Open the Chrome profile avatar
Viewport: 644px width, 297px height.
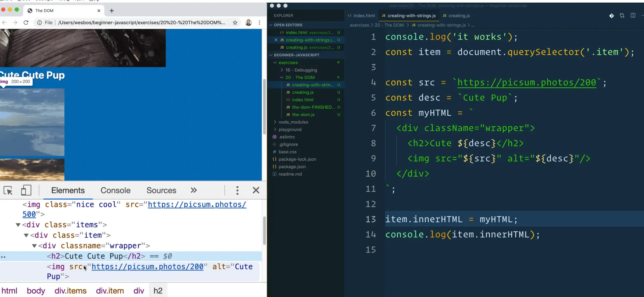[248, 23]
